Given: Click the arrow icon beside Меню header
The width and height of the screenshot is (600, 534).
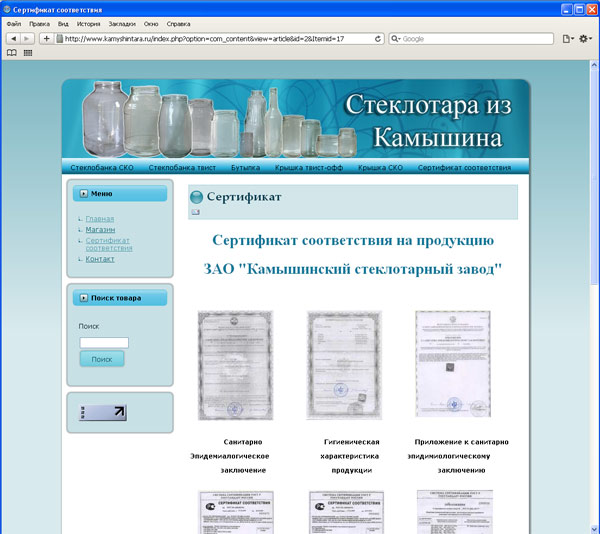Looking at the screenshot, I should tap(84, 194).
